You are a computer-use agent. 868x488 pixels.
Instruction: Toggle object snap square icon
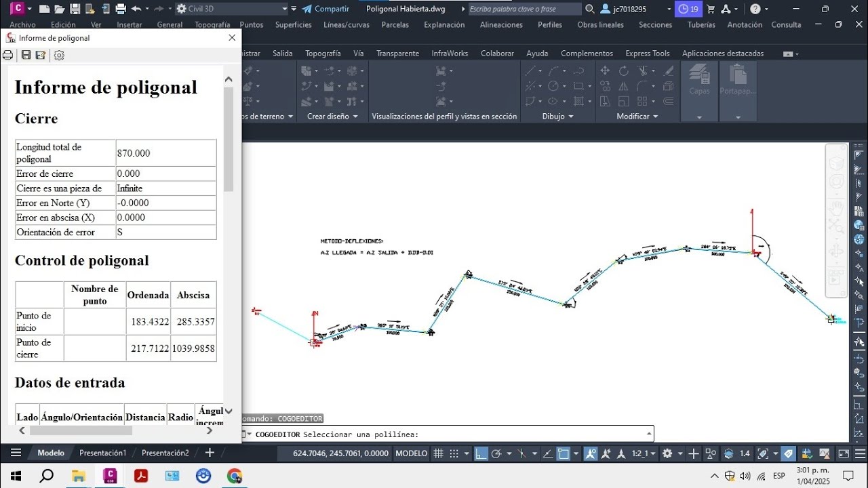point(564,453)
